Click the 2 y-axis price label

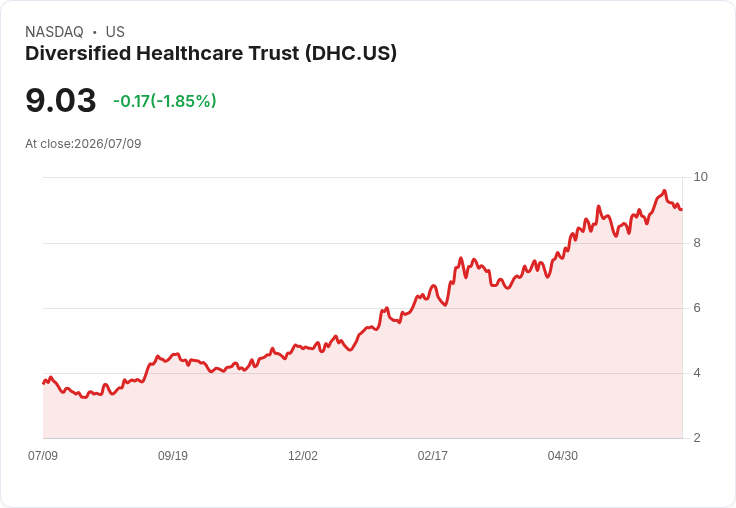click(x=697, y=438)
